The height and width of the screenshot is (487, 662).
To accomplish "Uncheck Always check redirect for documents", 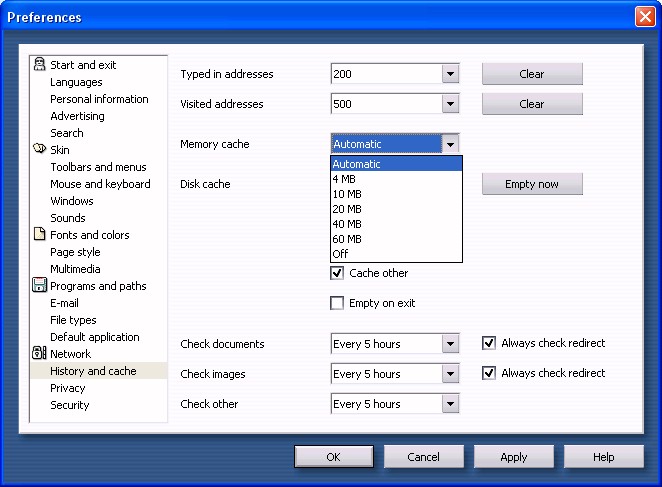I will click(x=489, y=343).
